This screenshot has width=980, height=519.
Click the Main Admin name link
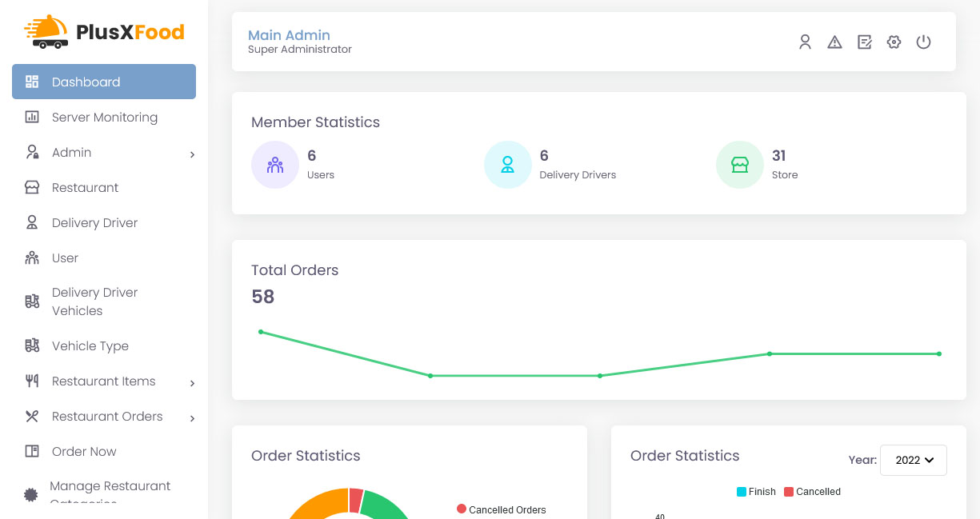pos(289,35)
